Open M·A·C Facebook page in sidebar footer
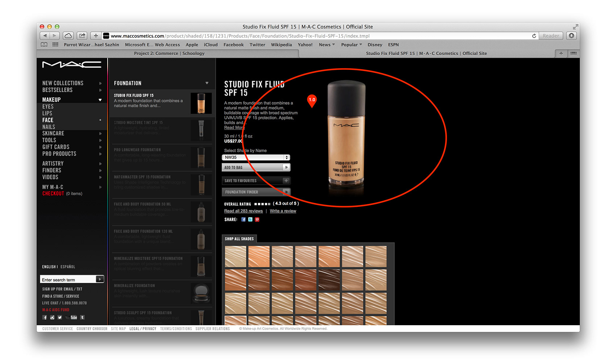The height and width of the screenshot is (364, 601). click(45, 317)
